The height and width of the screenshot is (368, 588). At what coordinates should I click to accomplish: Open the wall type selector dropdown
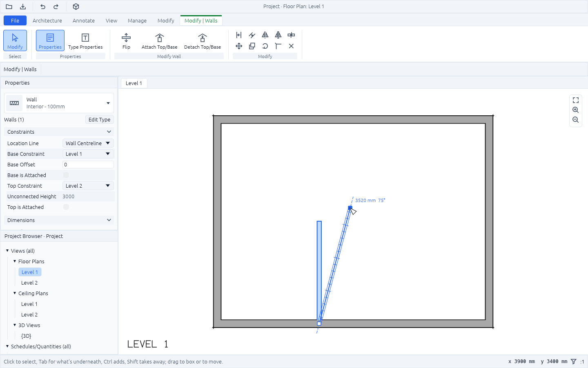point(59,103)
